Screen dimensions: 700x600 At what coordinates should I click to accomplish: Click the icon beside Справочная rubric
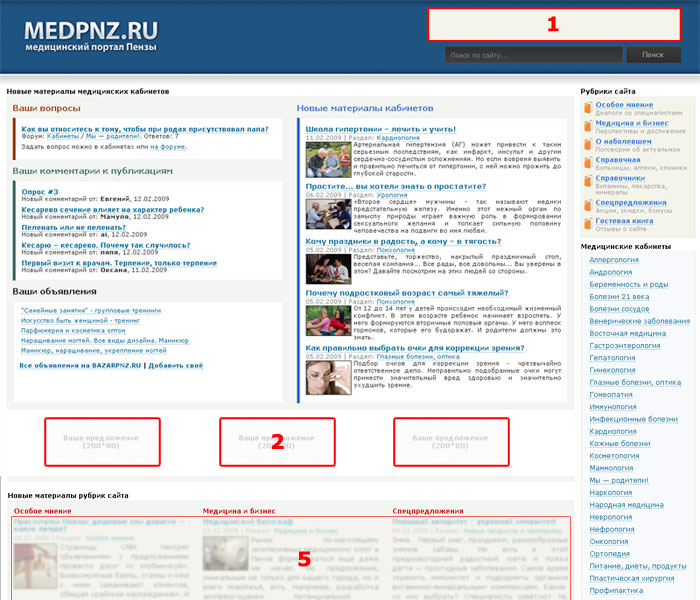tap(588, 162)
